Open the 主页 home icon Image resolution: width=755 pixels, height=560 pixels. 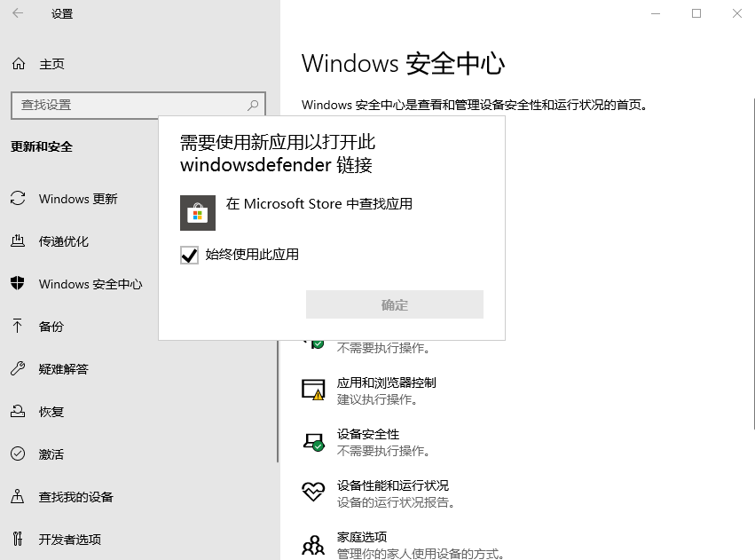[x=19, y=64]
